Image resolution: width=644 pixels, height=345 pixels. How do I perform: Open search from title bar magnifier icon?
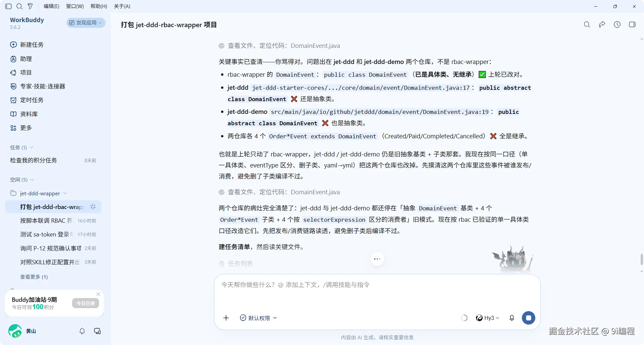point(19,6)
